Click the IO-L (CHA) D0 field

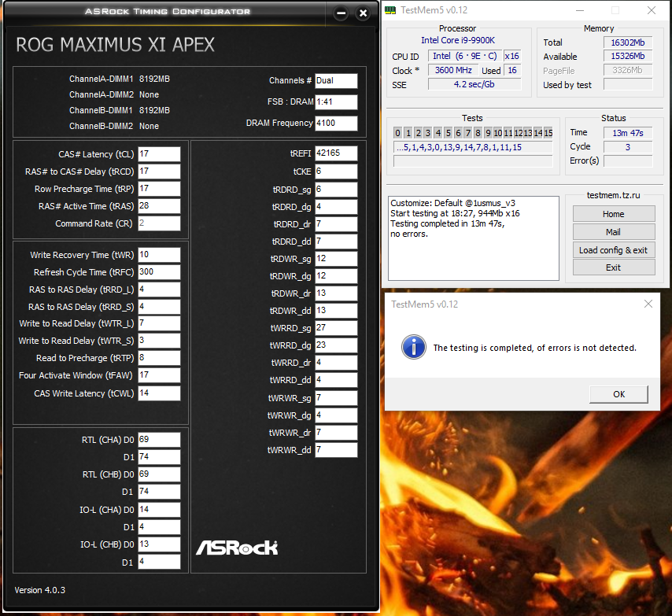(159, 510)
